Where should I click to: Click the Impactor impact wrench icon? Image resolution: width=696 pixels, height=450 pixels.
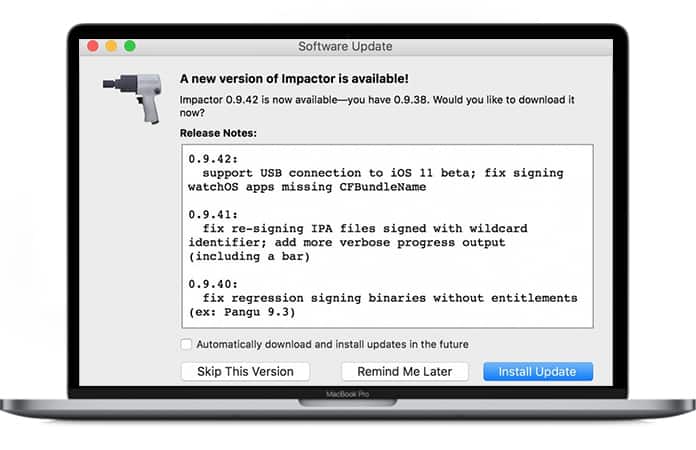133,98
